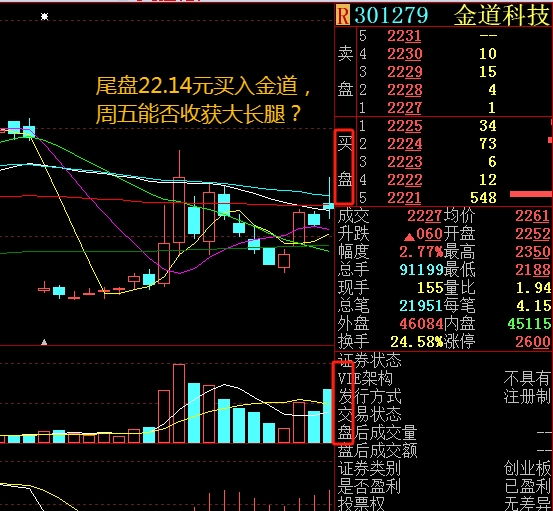
Task: Click the 涨停 value 2600
Action: [x=533, y=342]
